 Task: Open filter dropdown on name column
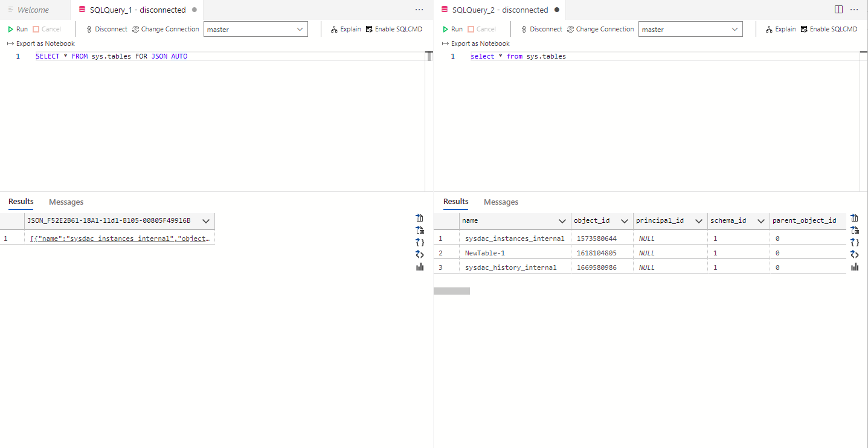(x=562, y=220)
